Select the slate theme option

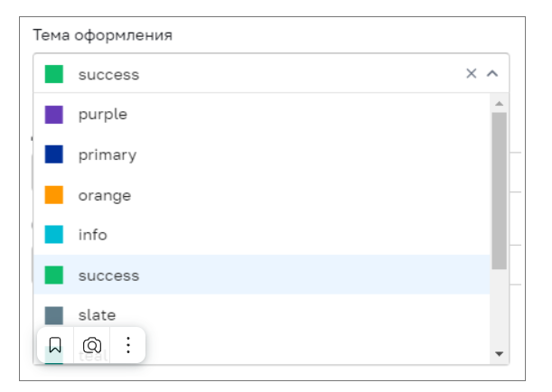coord(262,314)
